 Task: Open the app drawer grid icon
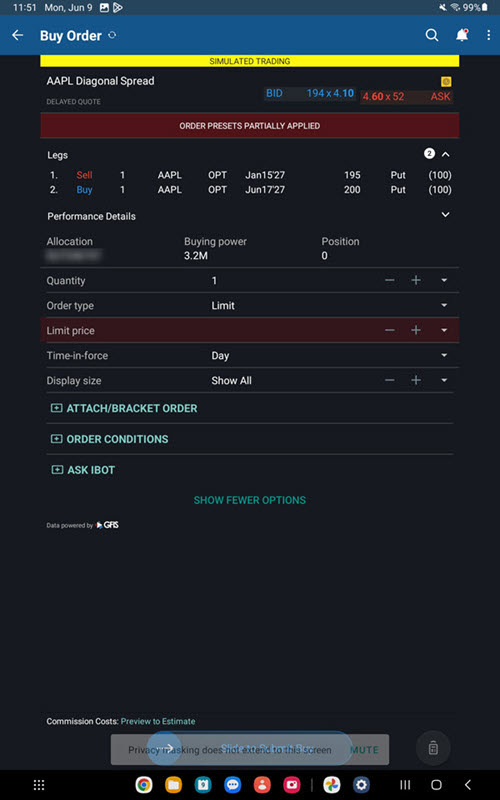pos(39,785)
